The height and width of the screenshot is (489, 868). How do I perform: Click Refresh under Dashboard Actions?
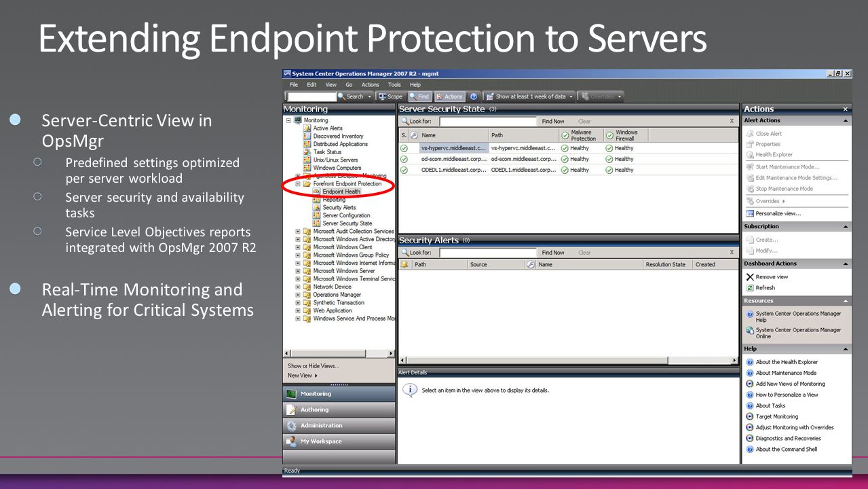point(765,287)
